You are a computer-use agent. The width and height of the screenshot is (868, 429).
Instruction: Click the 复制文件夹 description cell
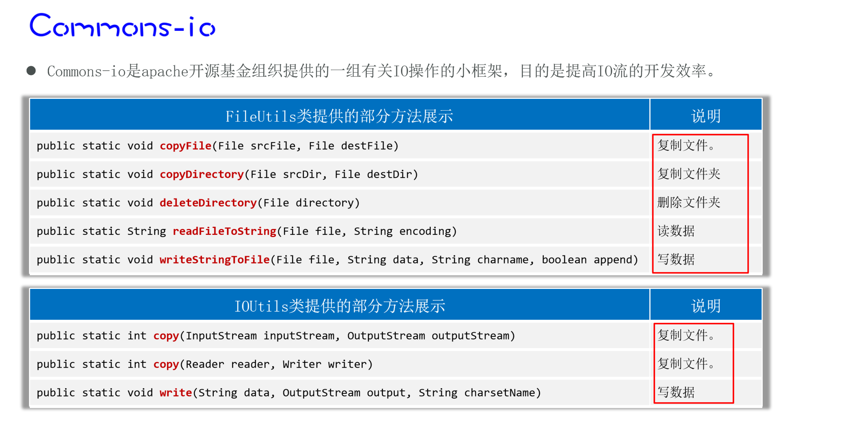coord(688,174)
